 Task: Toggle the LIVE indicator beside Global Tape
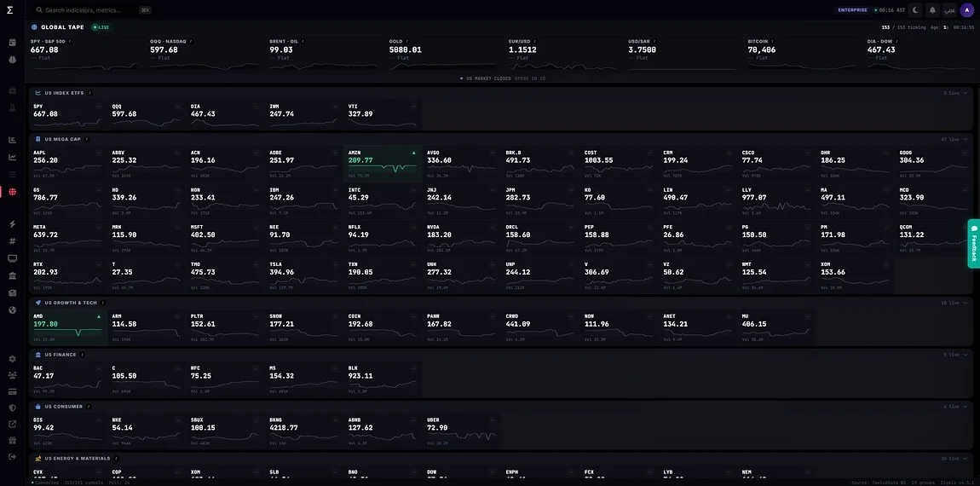tap(101, 27)
